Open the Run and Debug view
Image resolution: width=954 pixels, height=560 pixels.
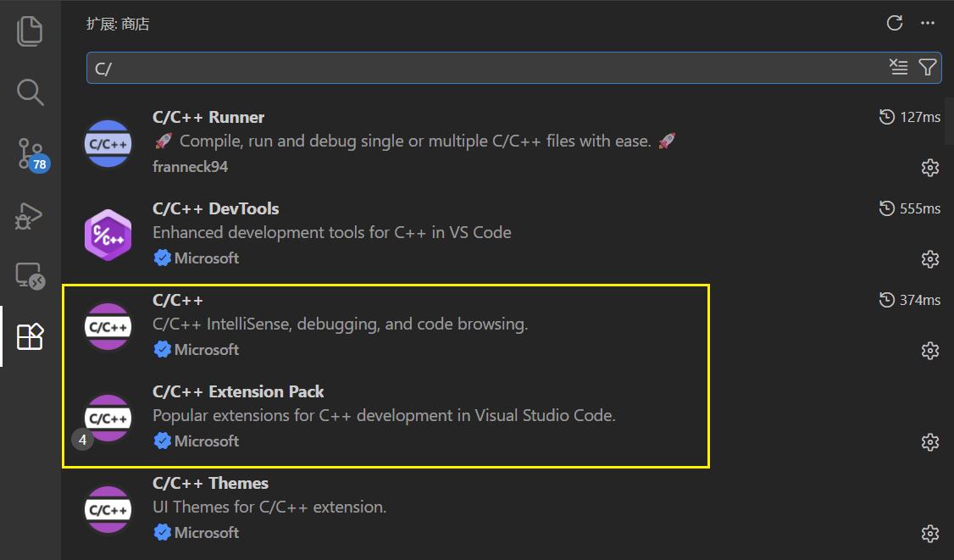pos(29,215)
